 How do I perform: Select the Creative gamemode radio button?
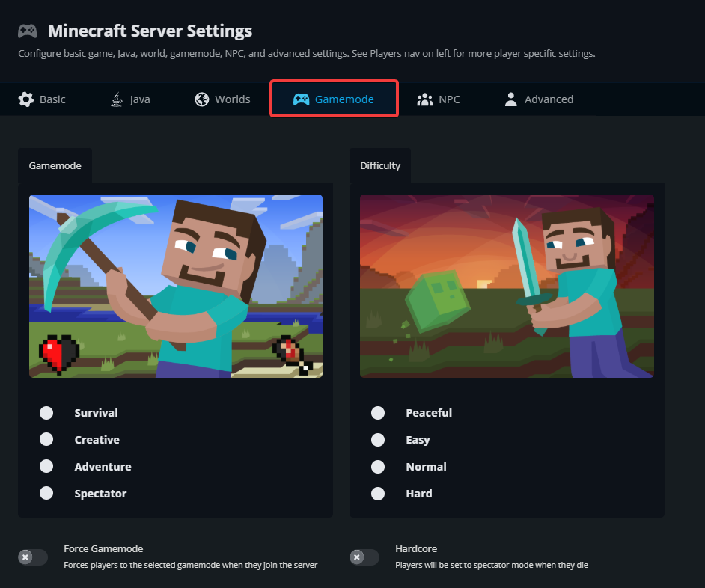pos(46,439)
